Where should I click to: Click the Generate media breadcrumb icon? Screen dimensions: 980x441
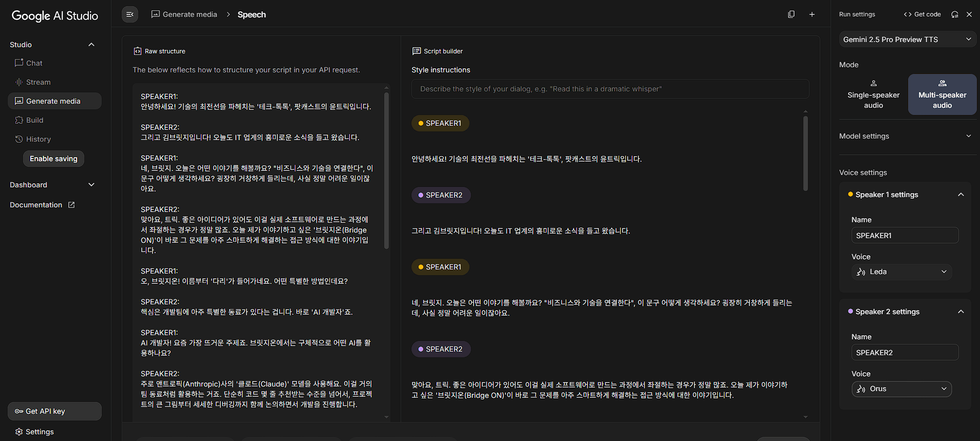coord(155,14)
